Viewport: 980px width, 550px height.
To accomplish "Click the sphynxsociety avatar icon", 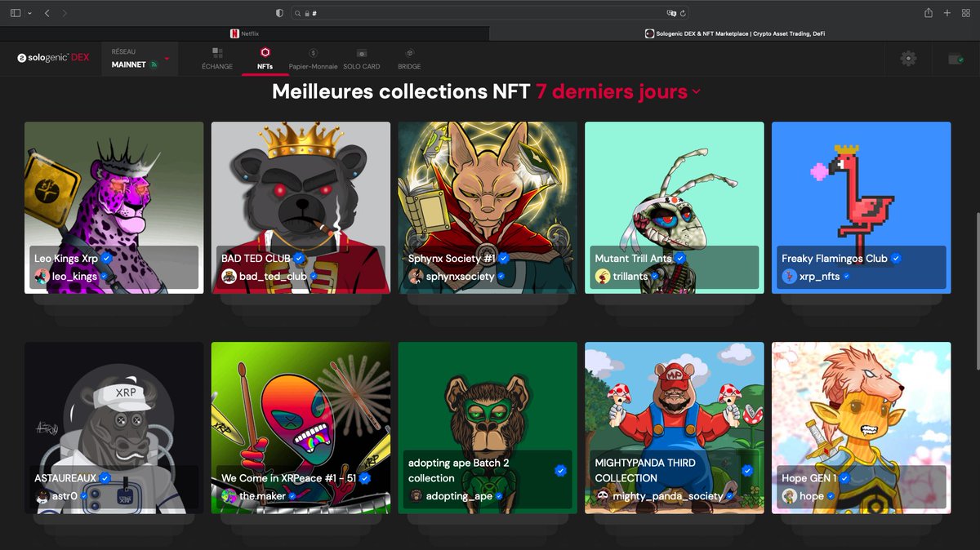I will pyautogui.click(x=416, y=277).
